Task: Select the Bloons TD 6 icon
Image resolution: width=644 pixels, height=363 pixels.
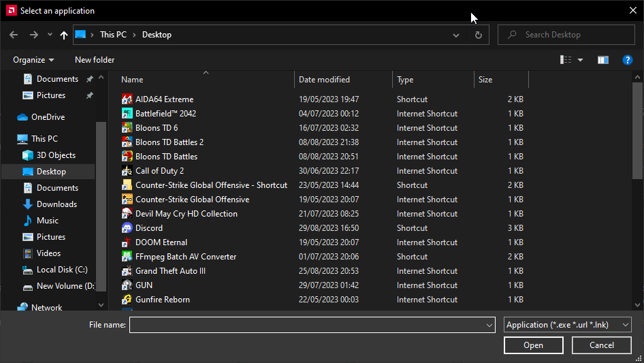Action: 127,128
